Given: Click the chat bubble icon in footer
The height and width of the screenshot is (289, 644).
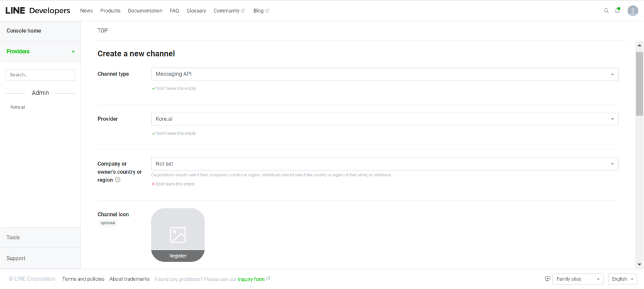Looking at the screenshot, I should point(547,279).
